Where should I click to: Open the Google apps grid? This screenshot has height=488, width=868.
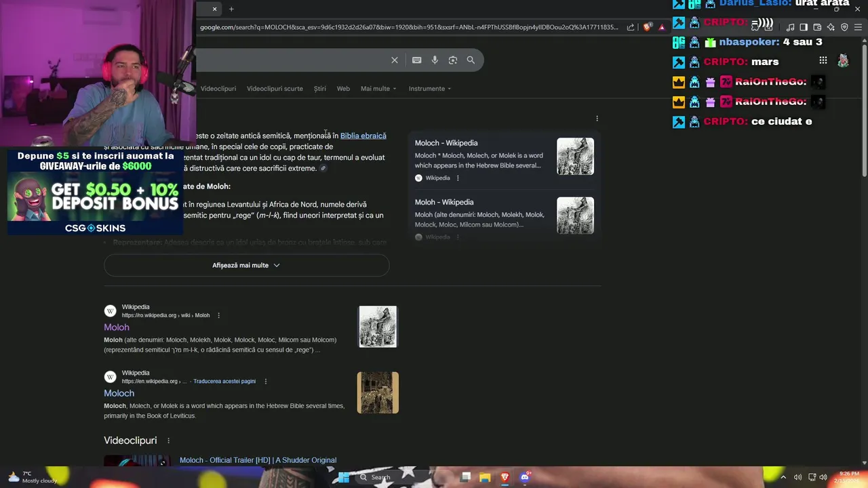point(823,60)
